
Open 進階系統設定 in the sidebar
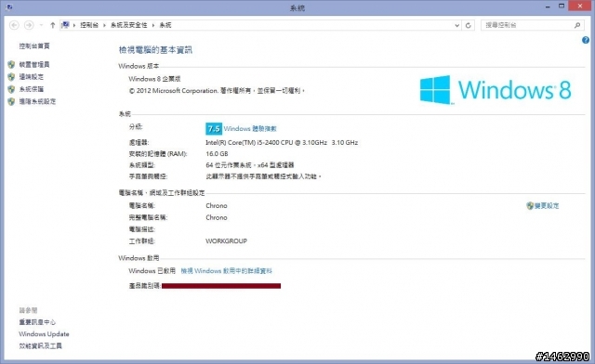37,101
